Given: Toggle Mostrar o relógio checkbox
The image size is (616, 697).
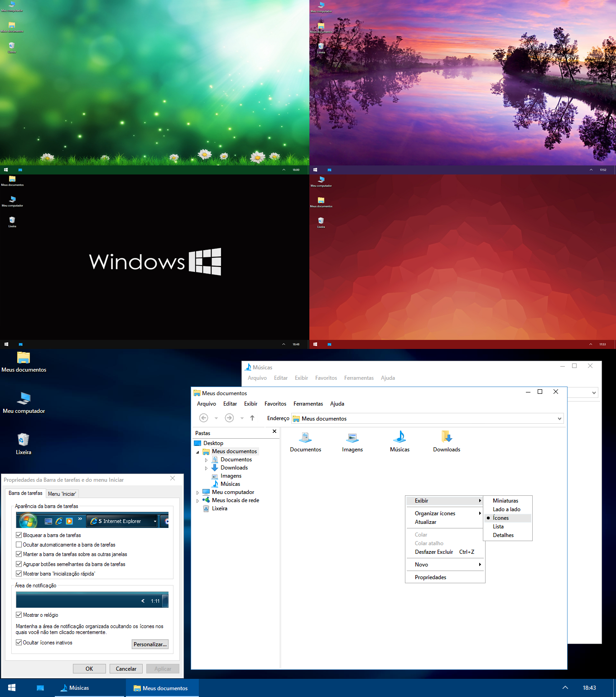Looking at the screenshot, I should click(19, 615).
